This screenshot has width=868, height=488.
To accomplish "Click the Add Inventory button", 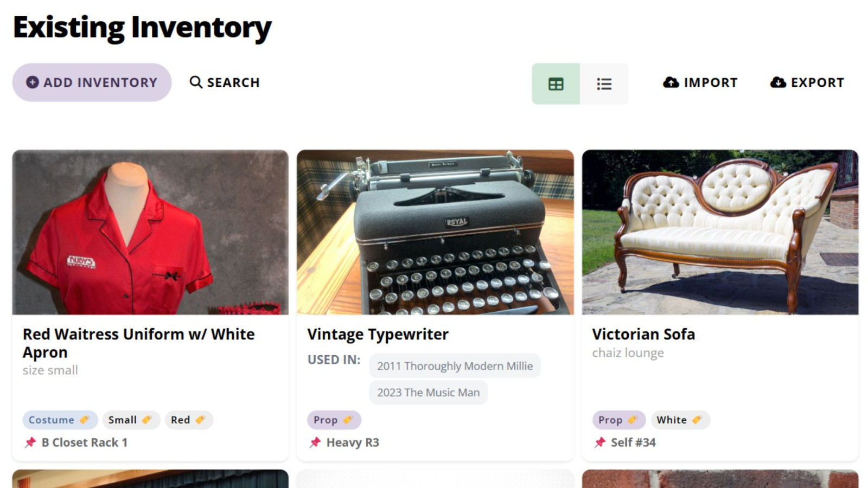I will pos(92,82).
